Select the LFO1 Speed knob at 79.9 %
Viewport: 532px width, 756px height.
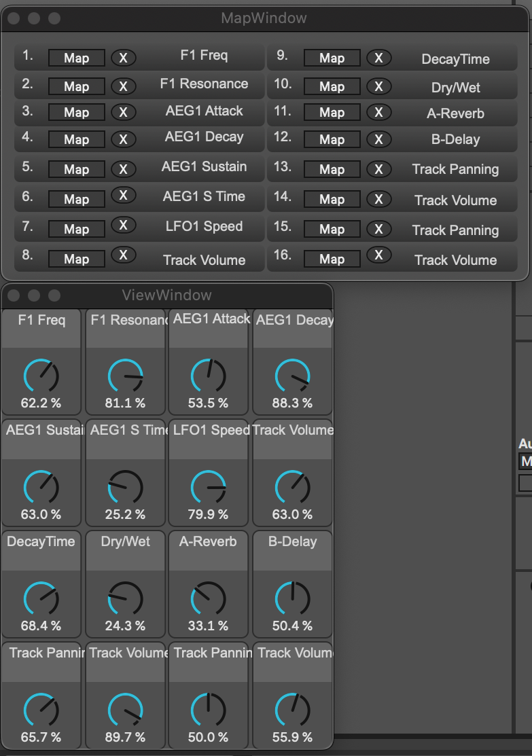tap(209, 488)
